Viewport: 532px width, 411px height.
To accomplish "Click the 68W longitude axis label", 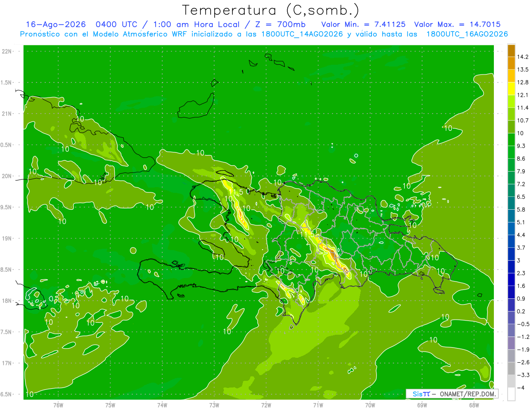I will coord(474,405).
